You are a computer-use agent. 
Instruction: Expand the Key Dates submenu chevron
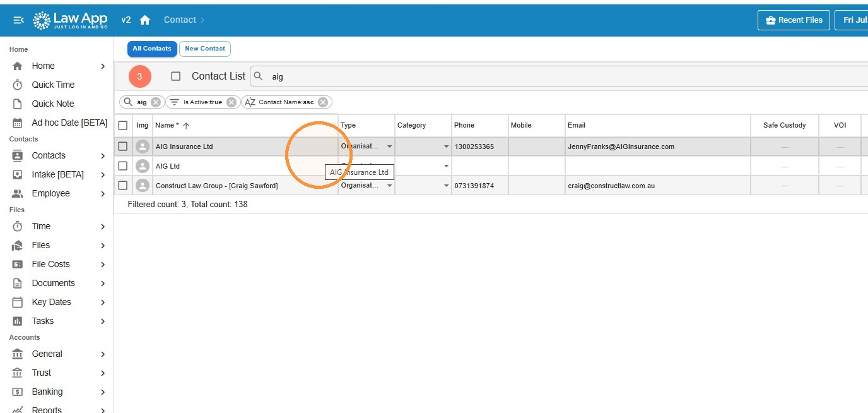pyautogui.click(x=103, y=302)
